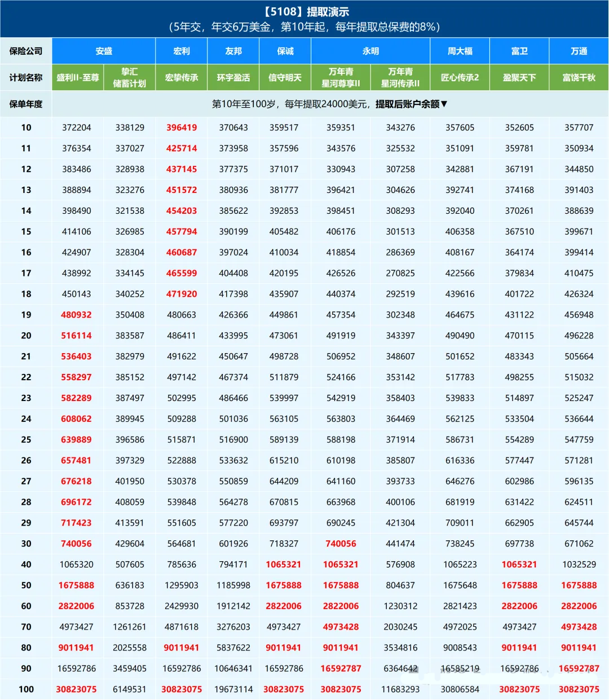Click the 挚汇储蓄计划 plan header
Image resolution: width=609 pixels, height=700 pixels.
(x=130, y=78)
